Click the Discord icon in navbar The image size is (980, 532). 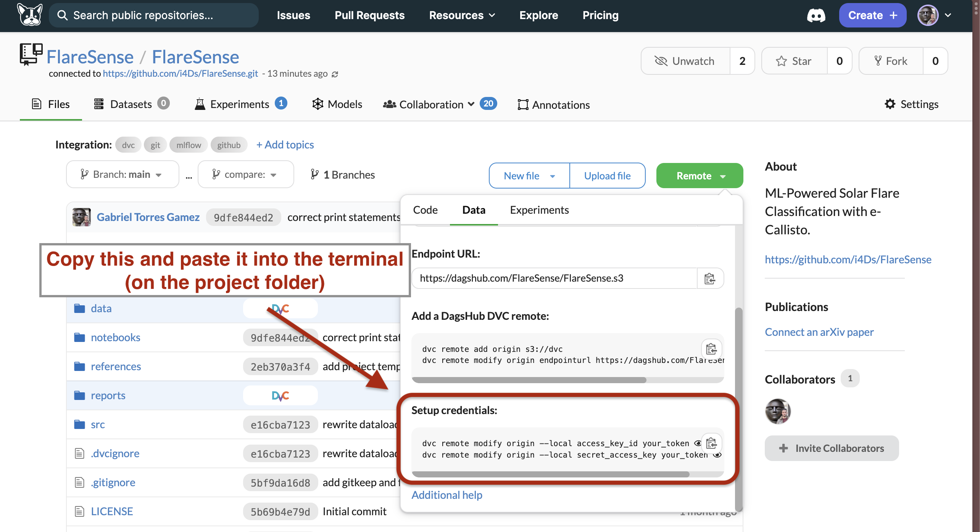pos(816,16)
